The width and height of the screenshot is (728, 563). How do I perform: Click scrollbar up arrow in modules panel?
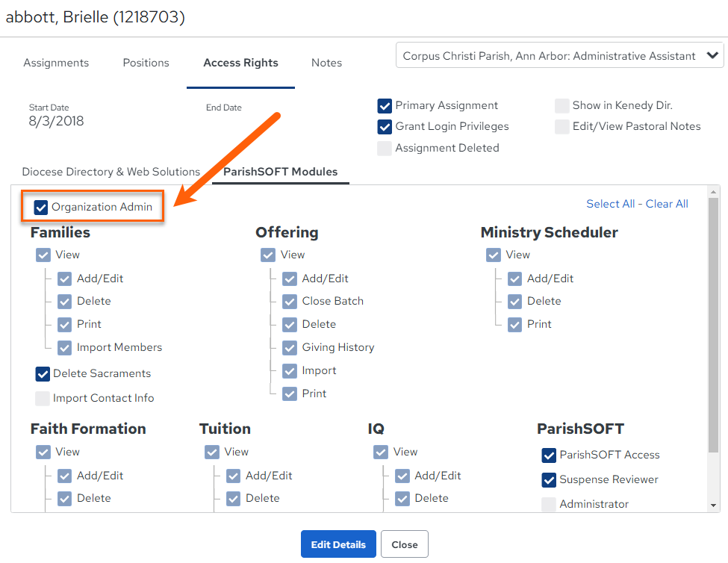click(x=713, y=191)
